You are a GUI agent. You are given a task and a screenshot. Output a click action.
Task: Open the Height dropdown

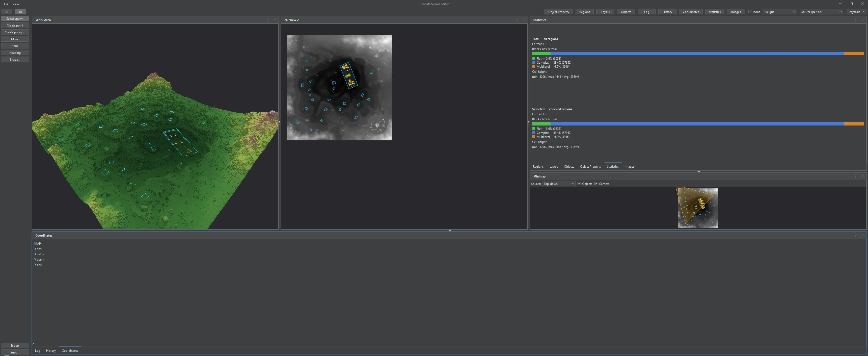tap(780, 12)
